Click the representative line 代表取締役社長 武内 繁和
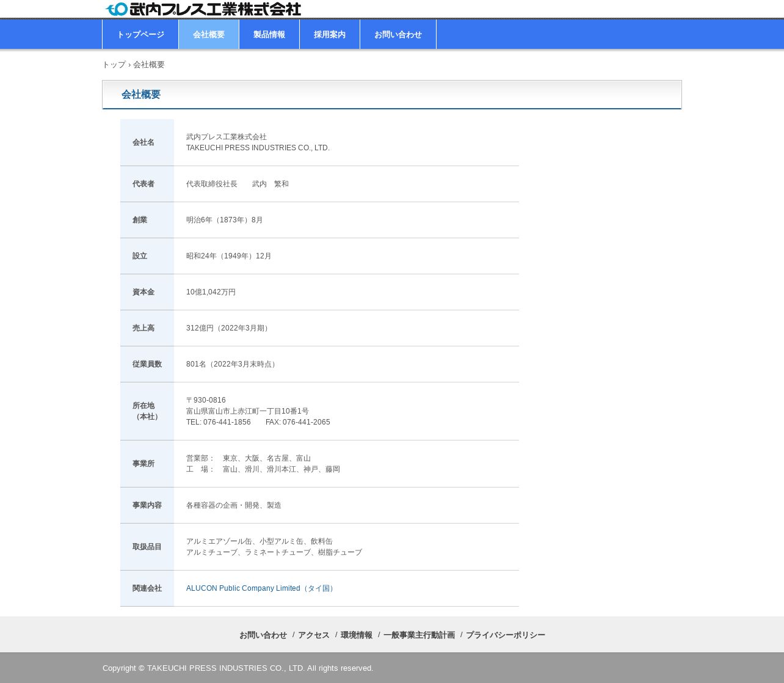The height and width of the screenshot is (683, 784). pyautogui.click(x=238, y=184)
